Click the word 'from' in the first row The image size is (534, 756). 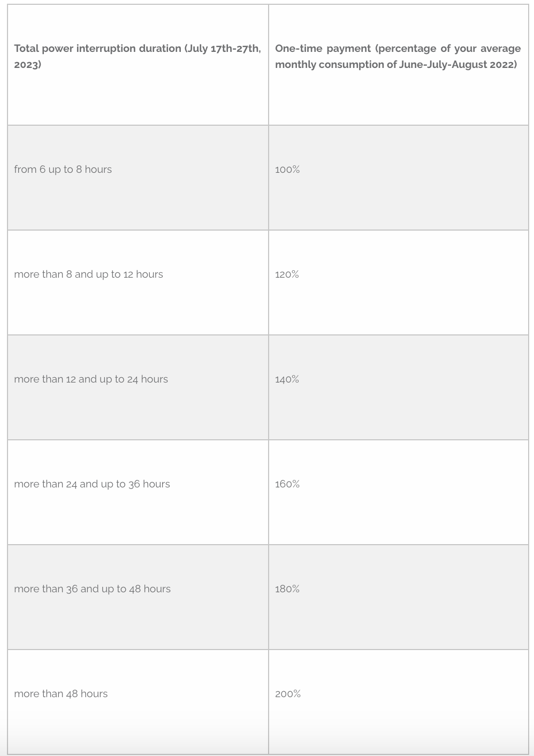[x=25, y=170]
